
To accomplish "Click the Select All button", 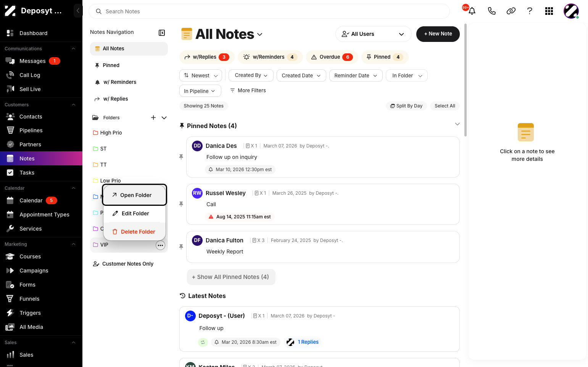I will 445,106.
